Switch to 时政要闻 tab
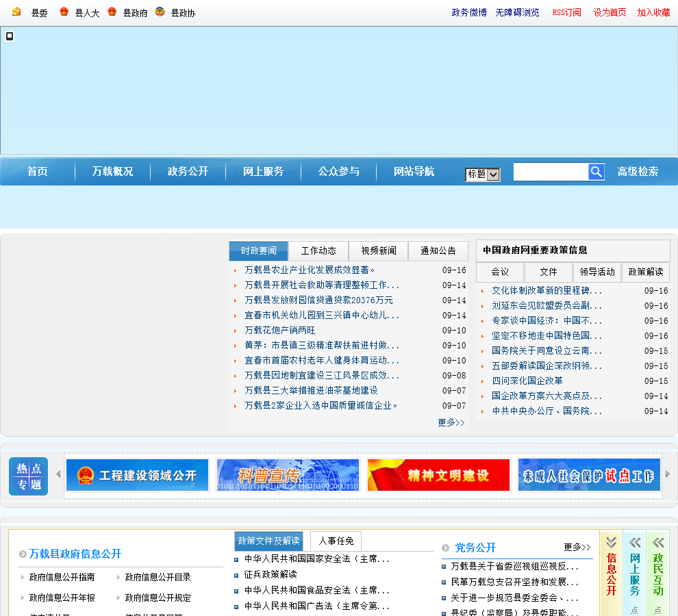This screenshot has width=678, height=616. coord(259,251)
